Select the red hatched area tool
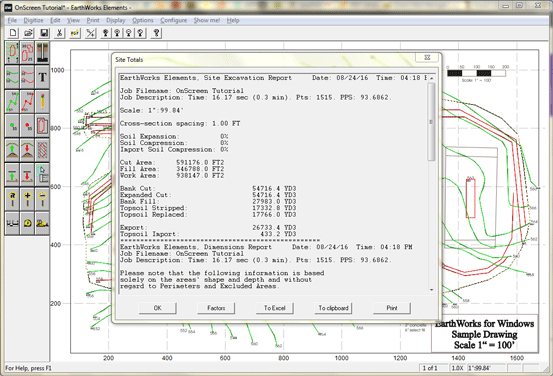Viewport: 553px width, 376px height. point(42,150)
